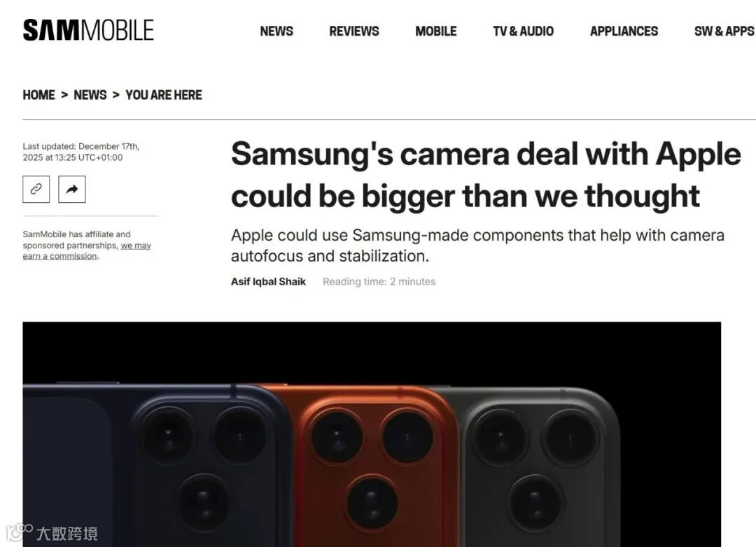
Task: Select SW & APPS in navigation
Action: 724,31
